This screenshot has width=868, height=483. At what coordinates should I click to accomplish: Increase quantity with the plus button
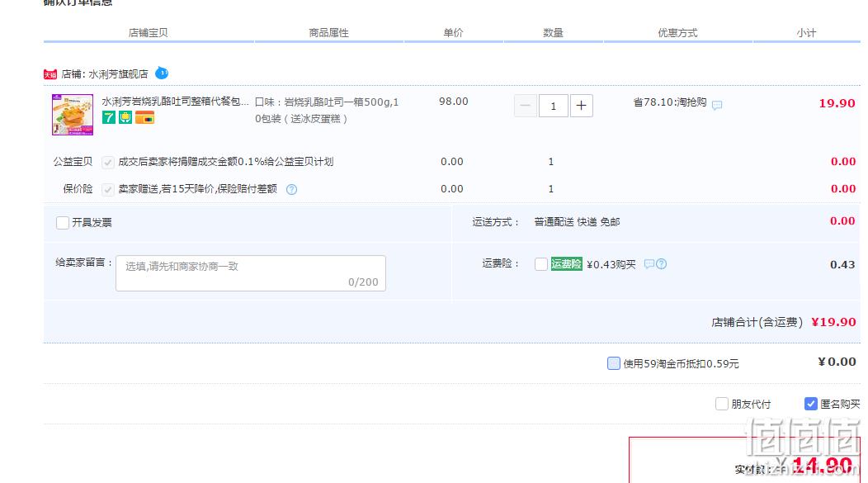coord(581,106)
